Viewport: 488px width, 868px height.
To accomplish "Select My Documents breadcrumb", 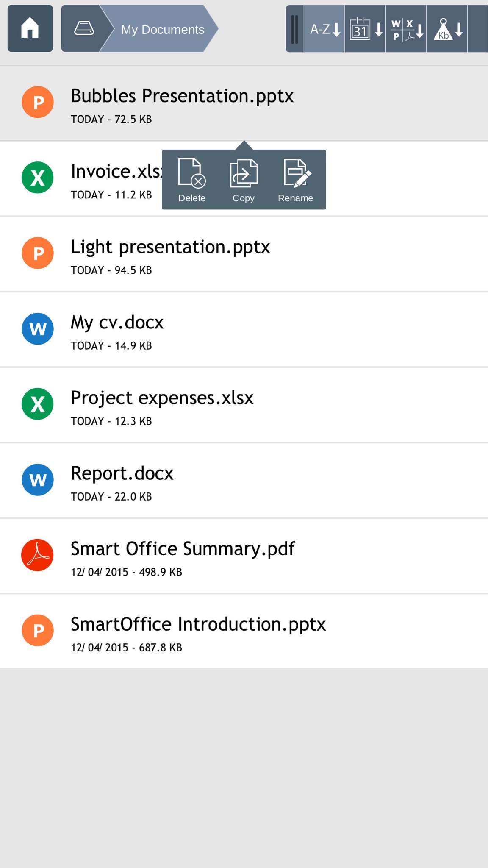I will (163, 29).
